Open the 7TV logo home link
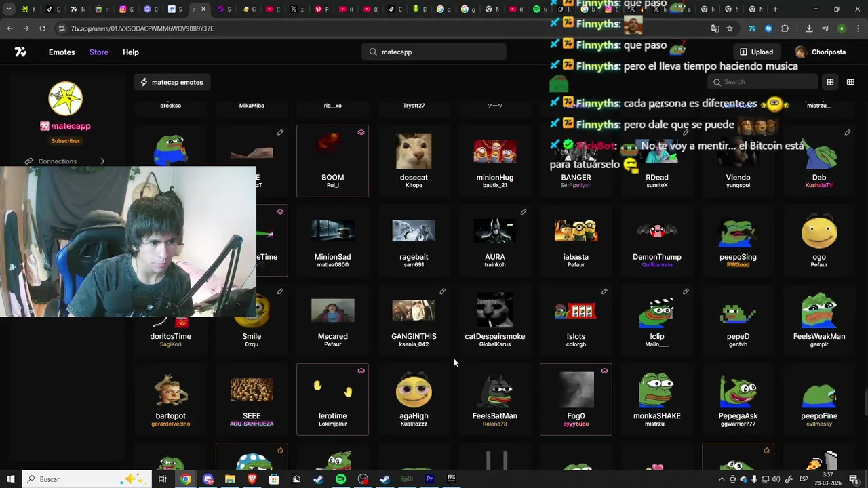 pos(20,52)
